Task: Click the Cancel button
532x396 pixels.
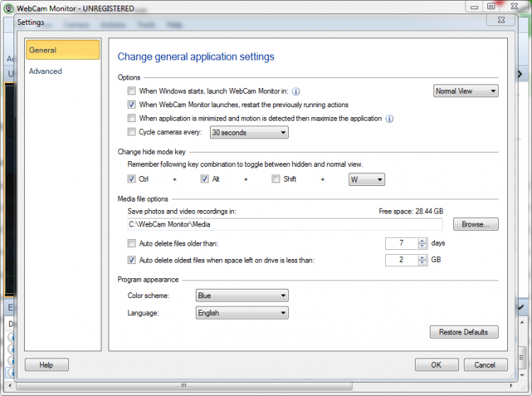Action: pos(485,365)
